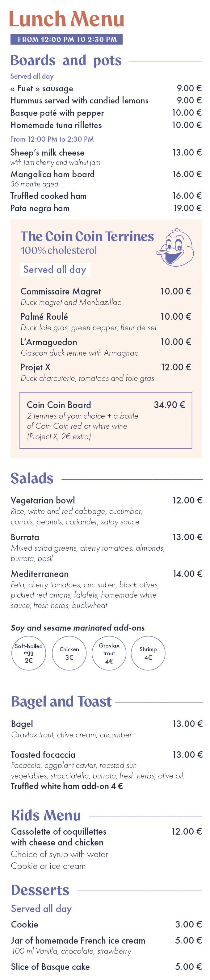Click the Truffled white ham add-on line
210x980 pixels.
[67, 786]
